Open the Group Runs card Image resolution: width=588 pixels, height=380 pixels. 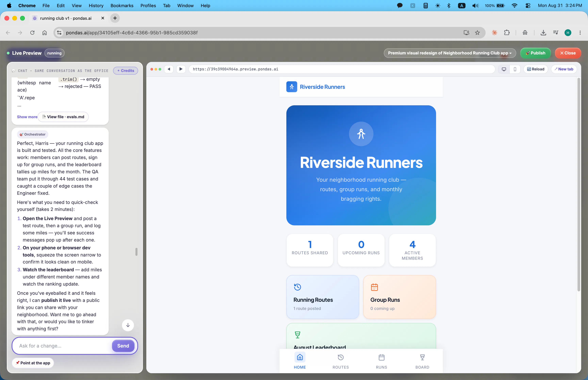click(399, 297)
